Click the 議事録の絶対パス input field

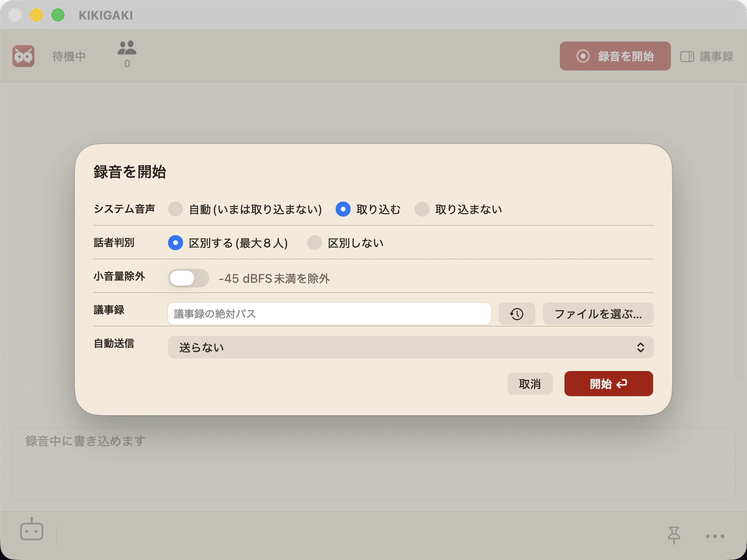tap(330, 314)
